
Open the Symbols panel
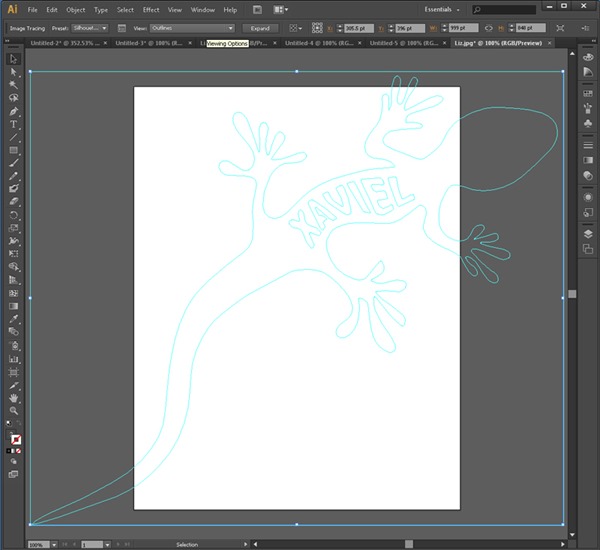588,123
